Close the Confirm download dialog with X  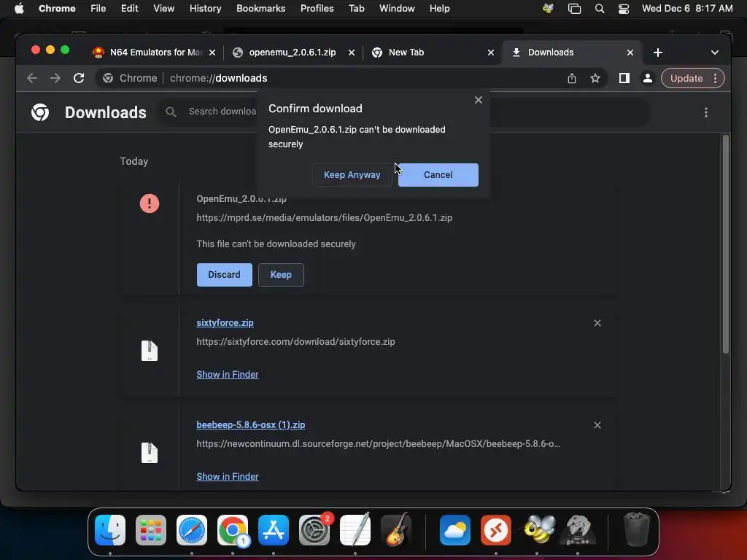click(x=479, y=100)
